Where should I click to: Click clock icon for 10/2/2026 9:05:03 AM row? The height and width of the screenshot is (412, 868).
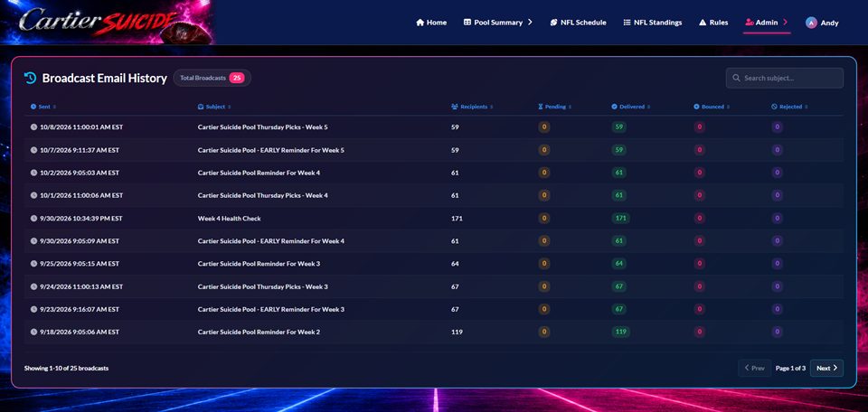point(33,173)
